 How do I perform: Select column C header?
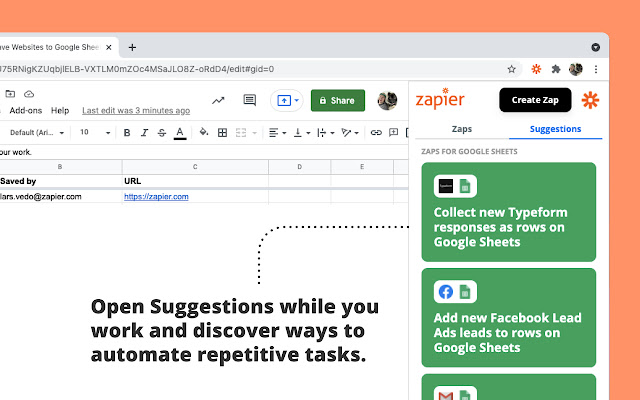[x=195, y=167]
